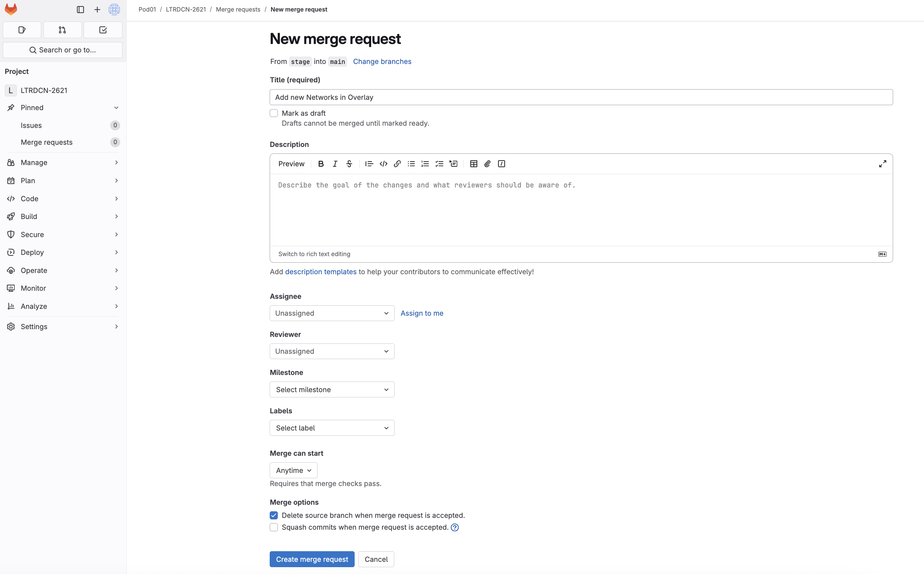Click the Change branches link
The height and width of the screenshot is (574, 924).
point(382,61)
